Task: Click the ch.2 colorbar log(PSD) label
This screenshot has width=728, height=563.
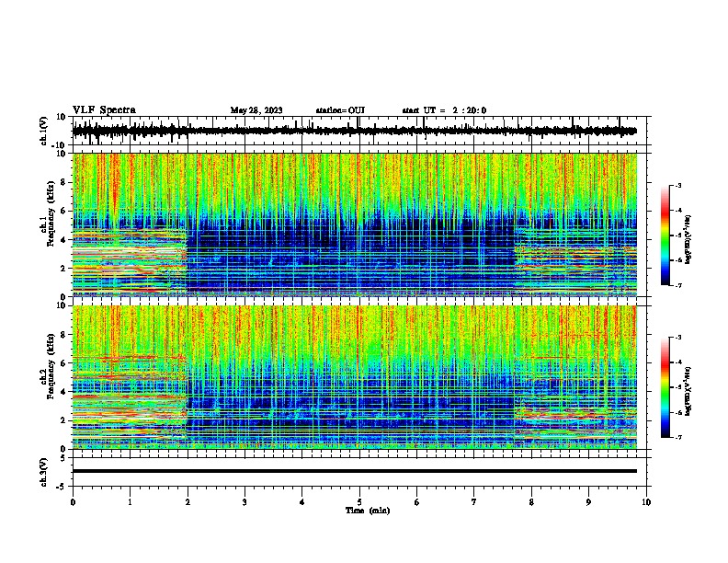Action: (688, 391)
